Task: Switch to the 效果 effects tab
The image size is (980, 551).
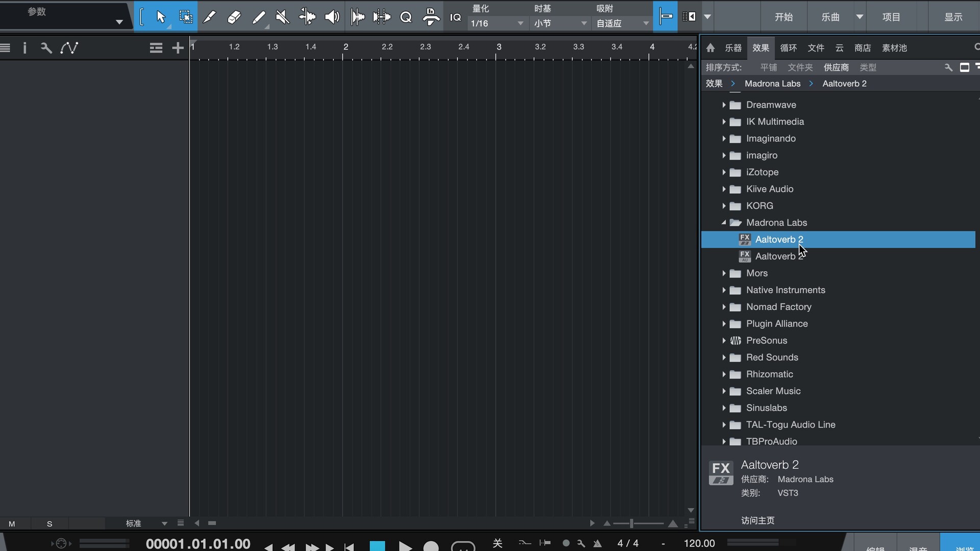Action: tap(761, 48)
